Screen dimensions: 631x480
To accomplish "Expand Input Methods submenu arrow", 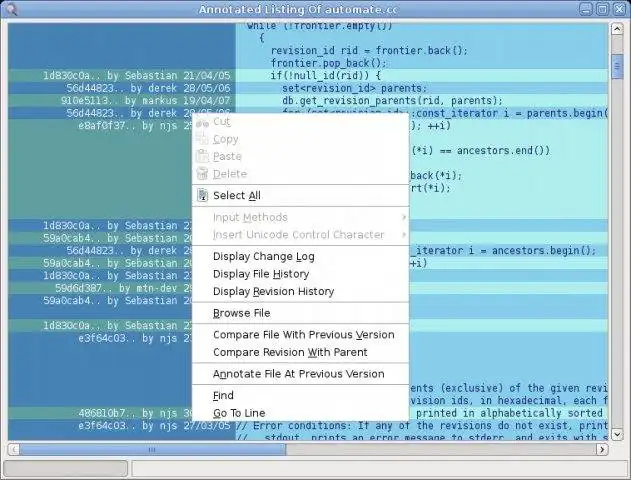I will [404, 217].
